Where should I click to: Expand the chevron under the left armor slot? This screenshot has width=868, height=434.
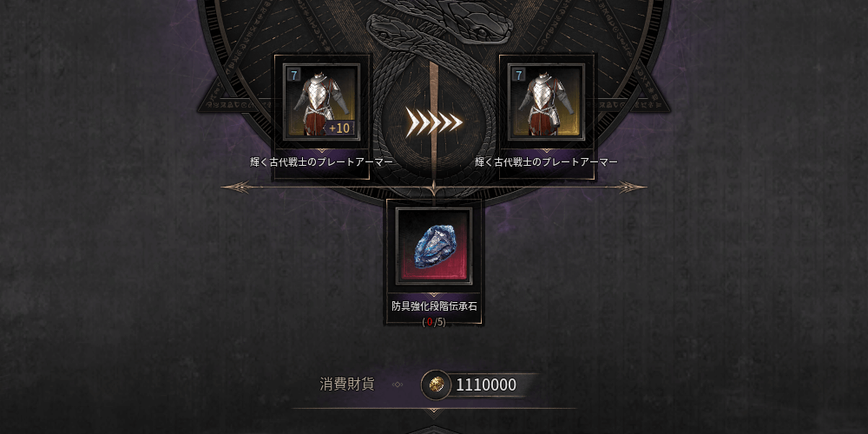[322, 150]
